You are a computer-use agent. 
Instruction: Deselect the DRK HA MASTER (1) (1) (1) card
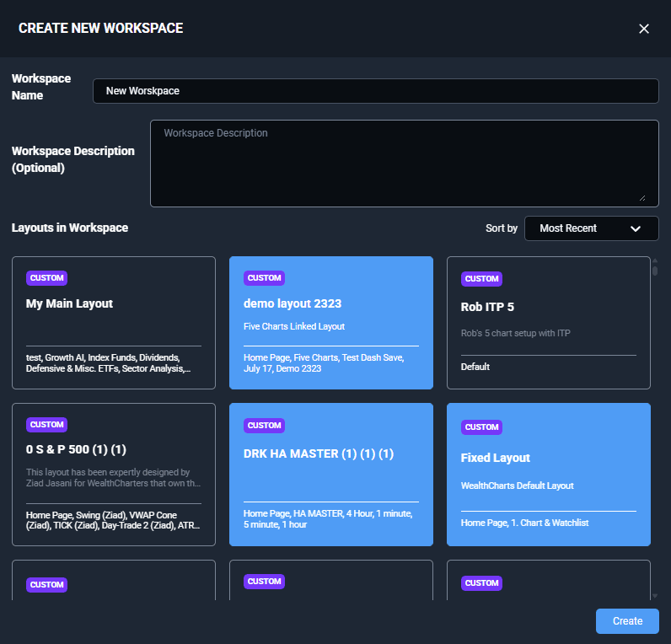pyautogui.click(x=331, y=475)
